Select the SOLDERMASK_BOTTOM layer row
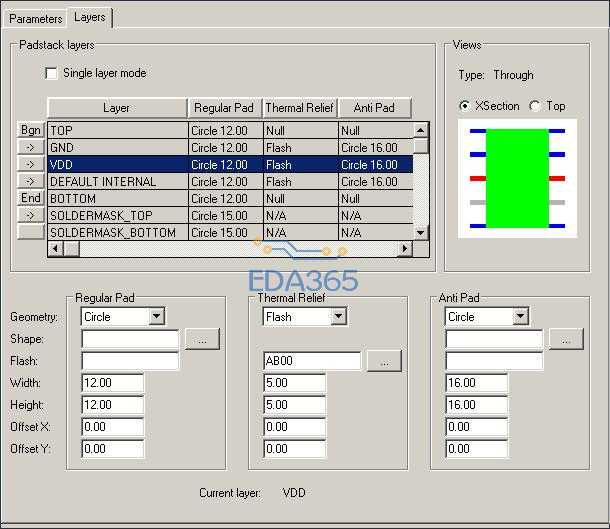610x529 pixels. tap(230, 232)
